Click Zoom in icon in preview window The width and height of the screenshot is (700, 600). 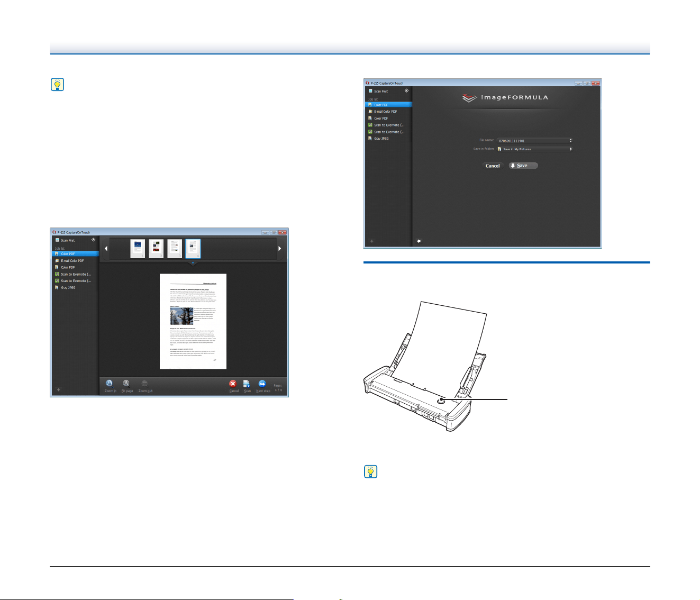pos(110,383)
